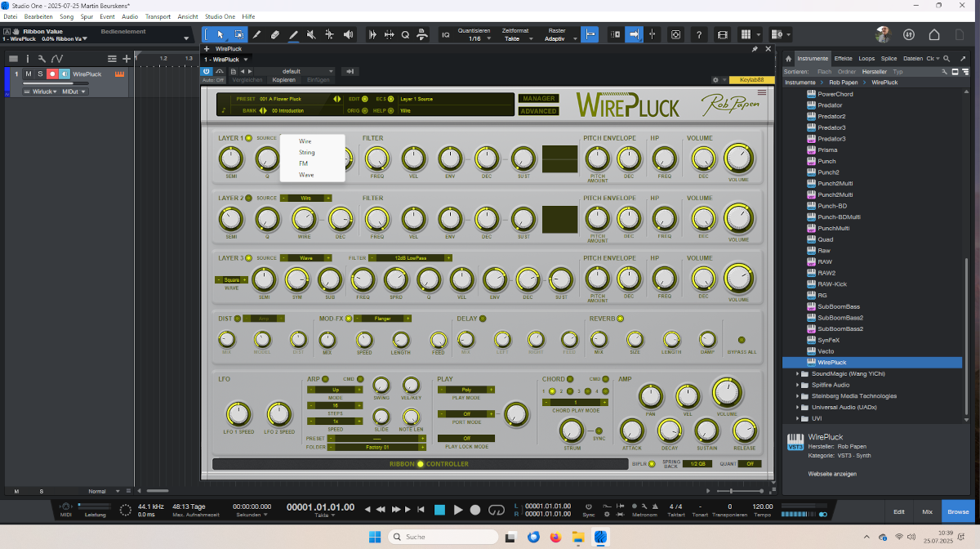The height and width of the screenshot is (549, 980).
Task: Click the browser home icon
Action: [789, 59]
